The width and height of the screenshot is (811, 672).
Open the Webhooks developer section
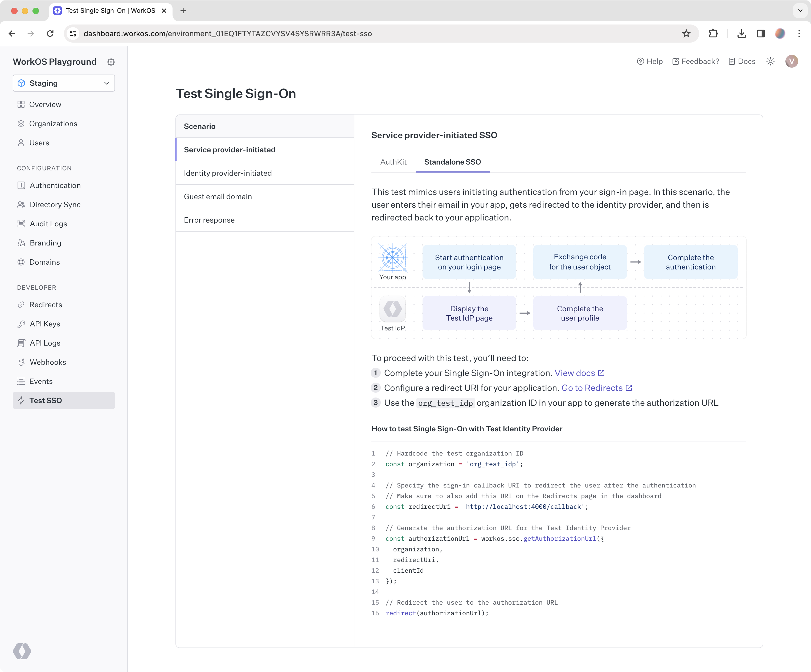pos(48,362)
